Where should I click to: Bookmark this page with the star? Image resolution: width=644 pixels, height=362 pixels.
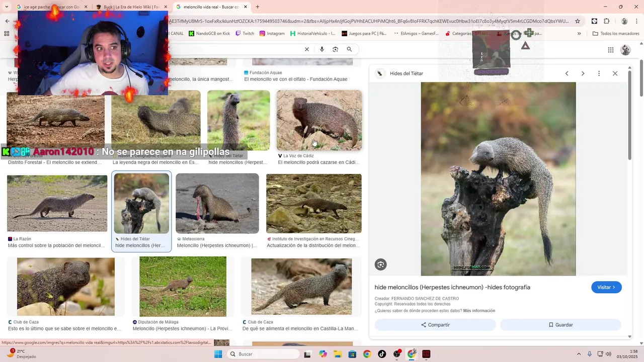tap(578, 21)
